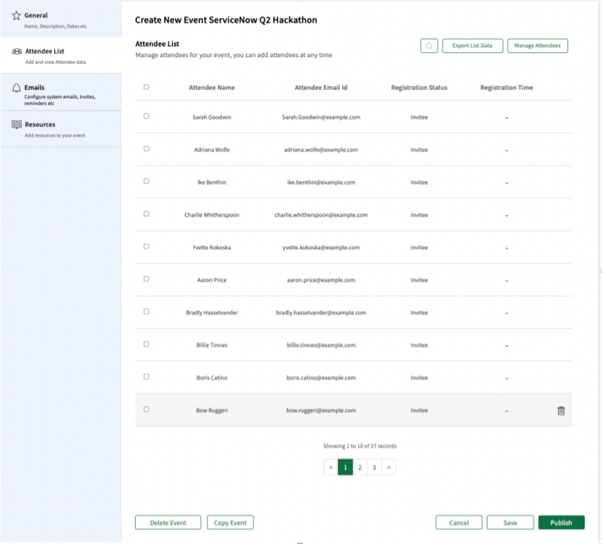Click Export List Data button
This screenshot has width=602, height=544.
click(x=472, y=46)
